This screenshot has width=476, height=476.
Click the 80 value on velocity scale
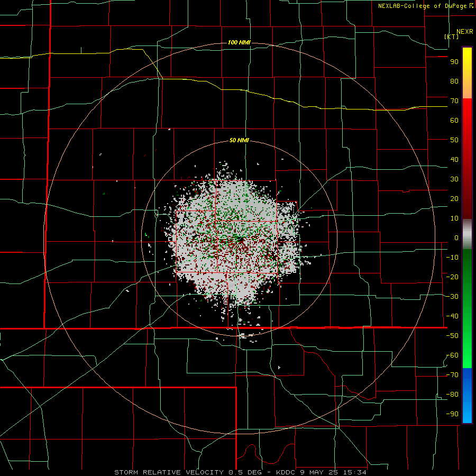[454, 81]
